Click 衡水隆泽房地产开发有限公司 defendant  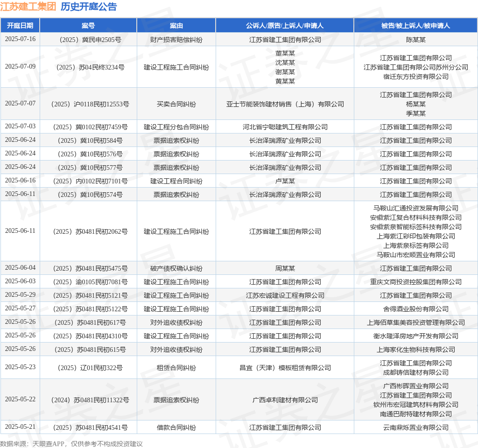416,336
